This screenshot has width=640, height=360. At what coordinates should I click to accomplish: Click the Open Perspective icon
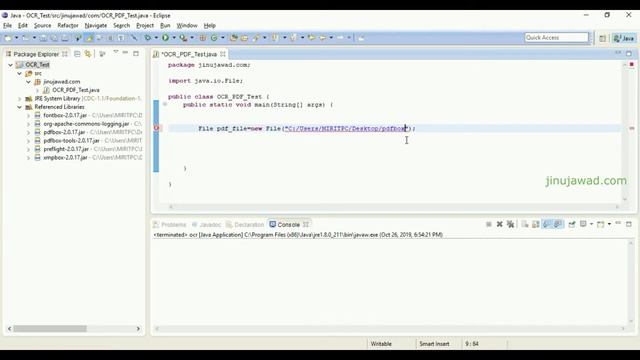pyautogui.click(x=602, y=38)
